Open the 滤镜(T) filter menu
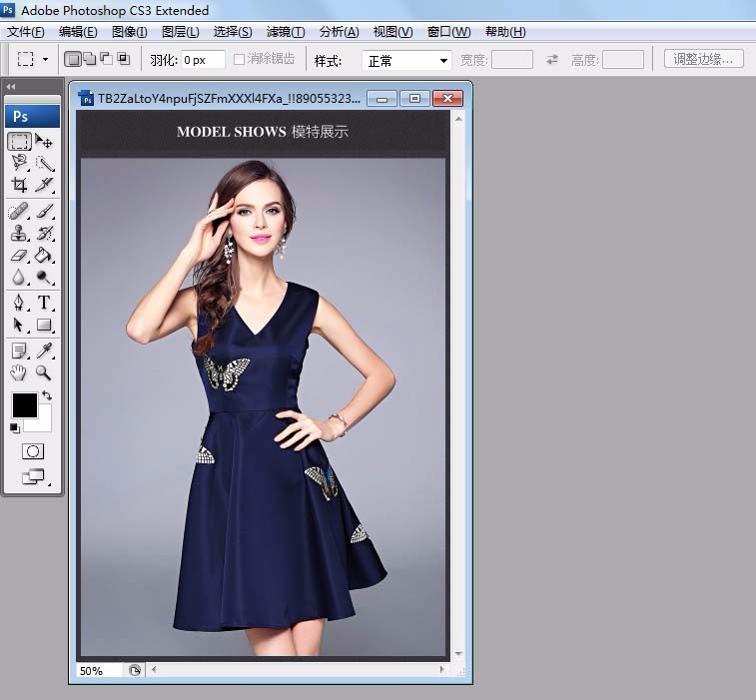 tap(286, 32)
